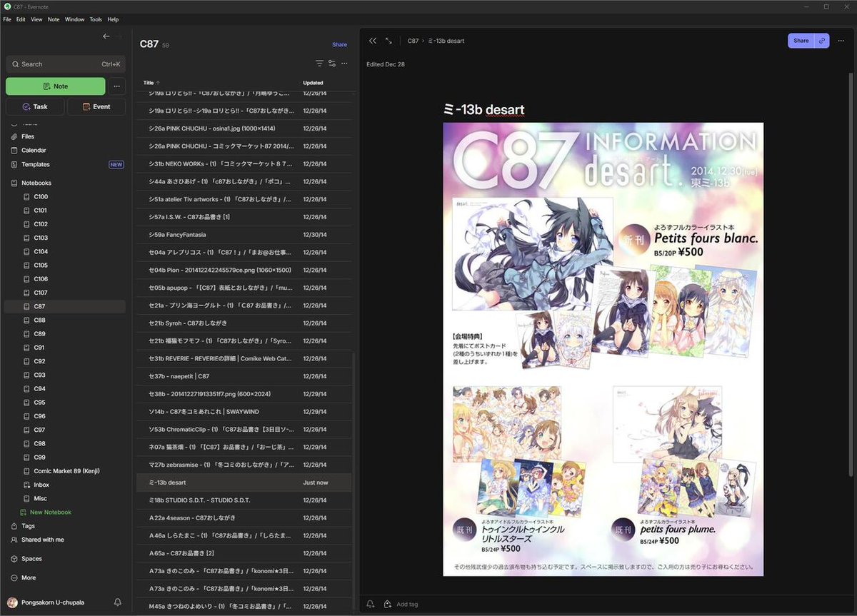This screenshot has height=616, width=857.
Task: Open Tags in the sidebar
Action: (x=28, y=526)
